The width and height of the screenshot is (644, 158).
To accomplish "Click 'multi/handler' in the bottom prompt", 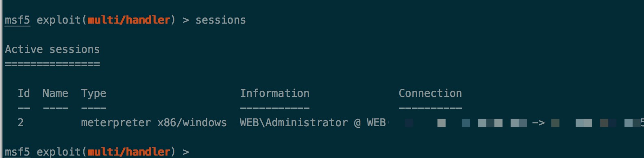I will [129, 152].
